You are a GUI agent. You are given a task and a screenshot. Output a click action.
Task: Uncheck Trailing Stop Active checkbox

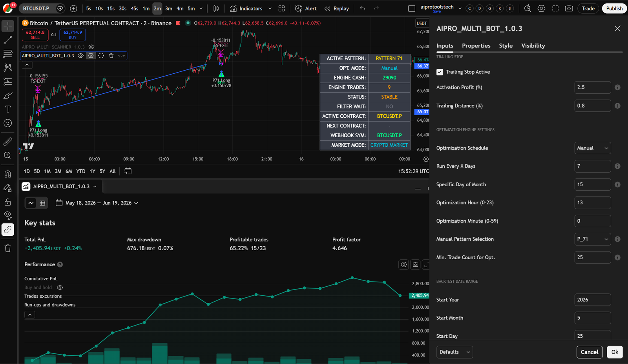440,72
